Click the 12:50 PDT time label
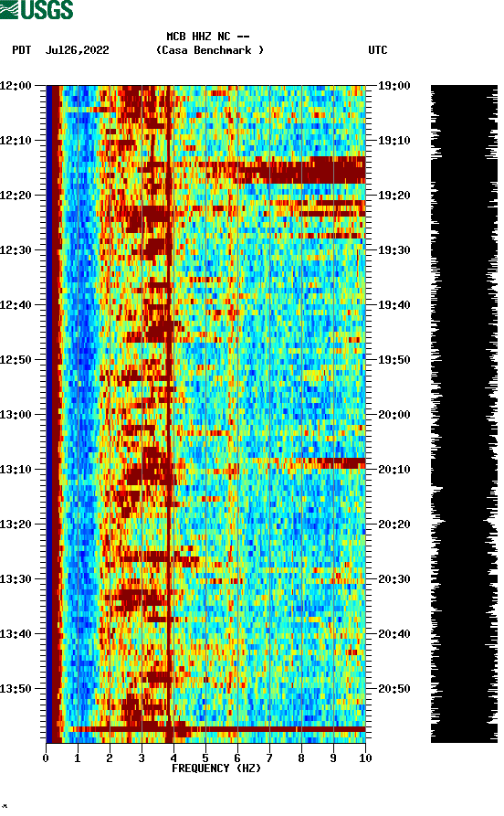Image resolution: width=504 pixels, height=816 pixels. pyautogui.click(x=16, y=360)
